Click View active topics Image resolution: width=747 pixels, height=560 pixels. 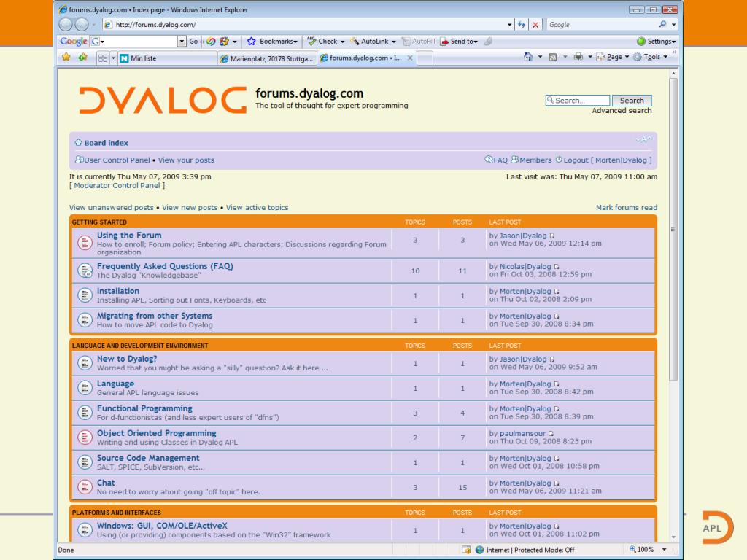click(257, 207)
